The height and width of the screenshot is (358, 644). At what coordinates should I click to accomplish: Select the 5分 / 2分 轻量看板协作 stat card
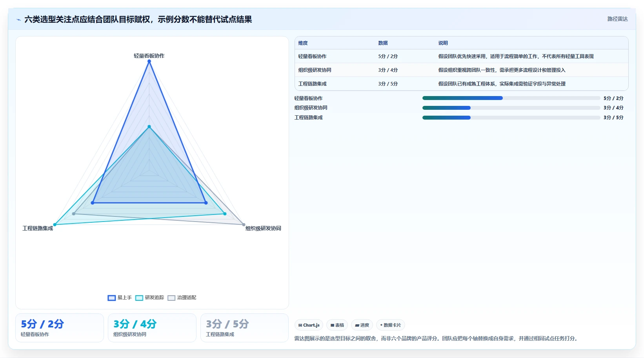coord(60,328)
